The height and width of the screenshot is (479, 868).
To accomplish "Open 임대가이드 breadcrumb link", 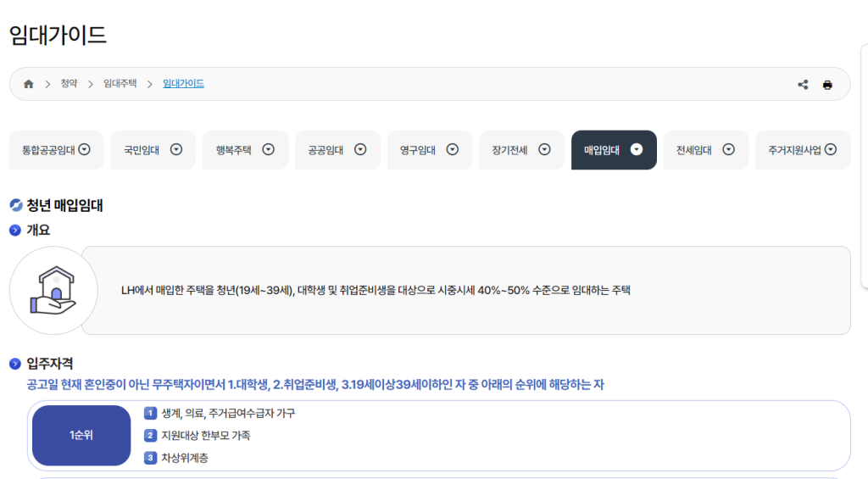I will click(183, 84).
